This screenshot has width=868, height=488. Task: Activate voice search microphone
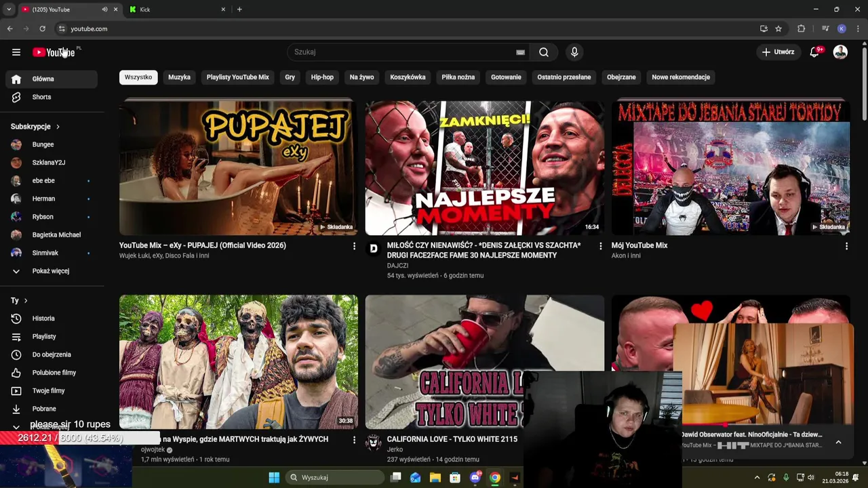[574, 52]
